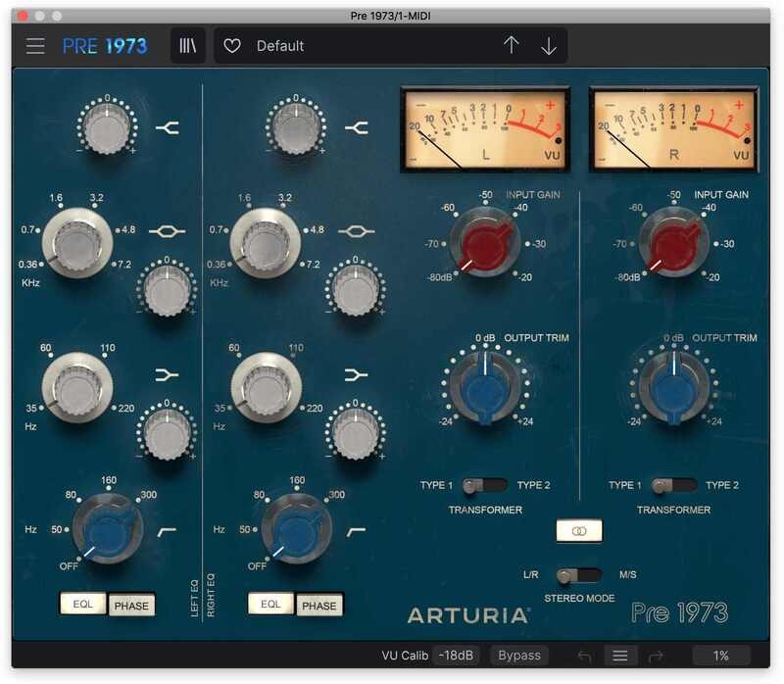Screen dimensions: 784x684
Task: Click the stereo link button icon
Action: tap(578, 531)
